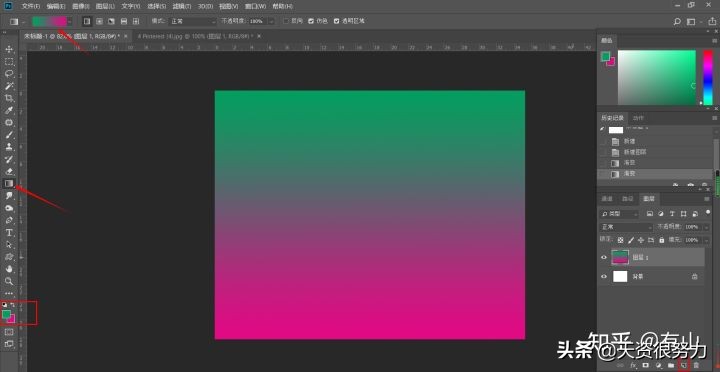
Task: Select the 新建 history state
Action: point(630,141)
